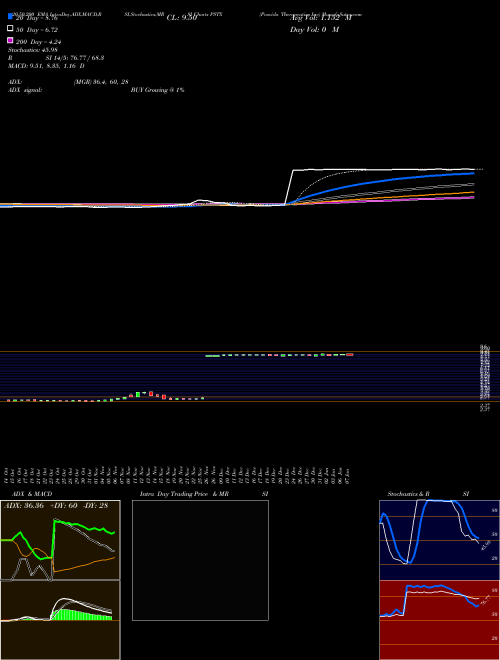Click the 'CL: 9.50' closing price label
The image size is (500, 660).
coord(182,18)
